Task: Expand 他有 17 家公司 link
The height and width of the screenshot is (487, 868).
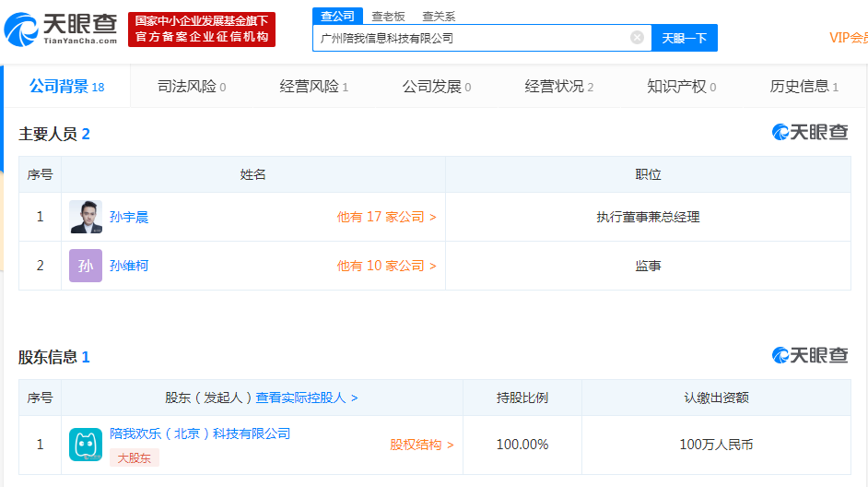Action: 386,217
